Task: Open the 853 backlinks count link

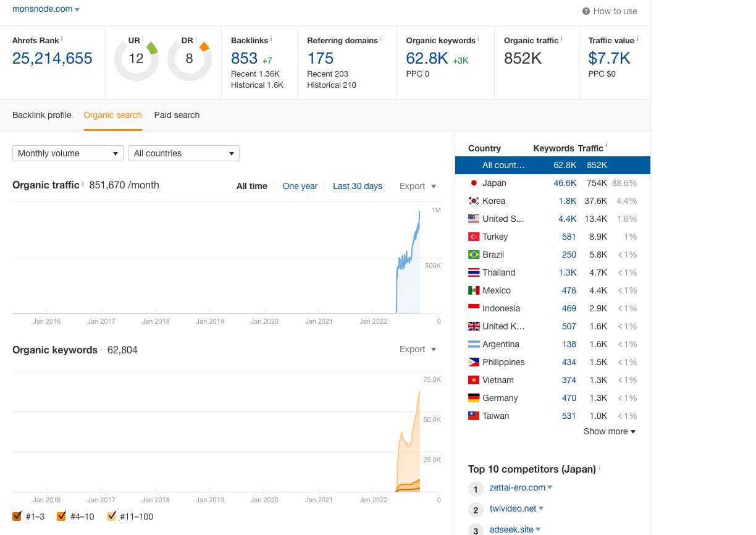Action: [244, 58]
